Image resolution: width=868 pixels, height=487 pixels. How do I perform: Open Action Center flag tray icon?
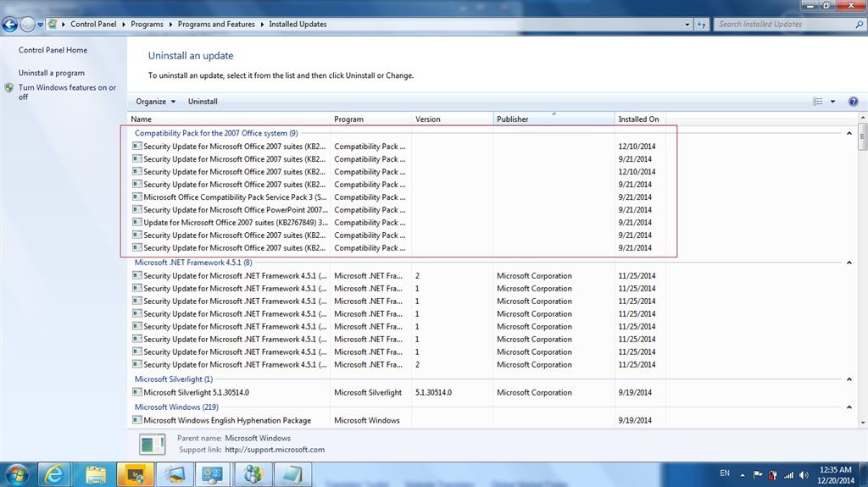coord(758,475)
